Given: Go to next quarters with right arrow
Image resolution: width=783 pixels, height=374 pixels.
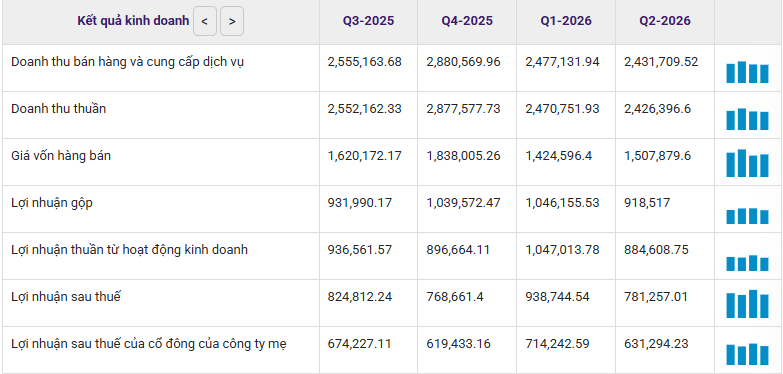Looking at the screenshot, I should point(232,21).
